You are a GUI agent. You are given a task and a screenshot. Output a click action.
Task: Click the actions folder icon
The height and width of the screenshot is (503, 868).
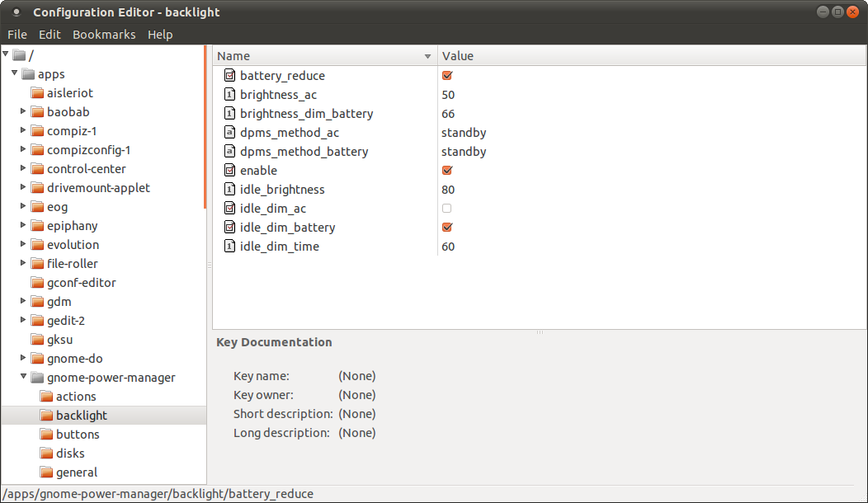pyautogui.click(x=46, y=397)
